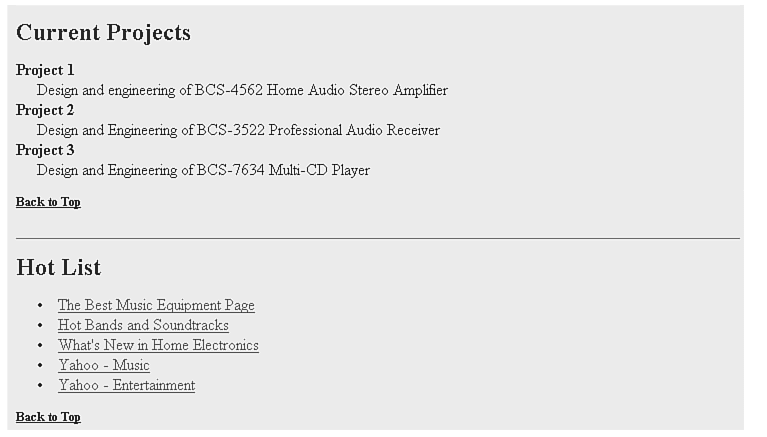Select the Project 1 label
This screenshot has height=437, width=767.
[45, 70]
